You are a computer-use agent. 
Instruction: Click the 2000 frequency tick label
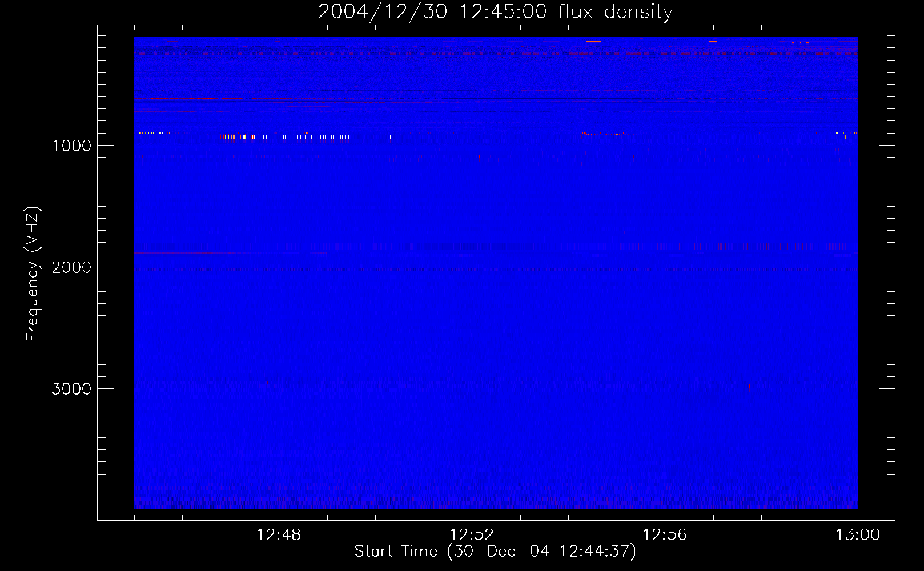(71, 267)
